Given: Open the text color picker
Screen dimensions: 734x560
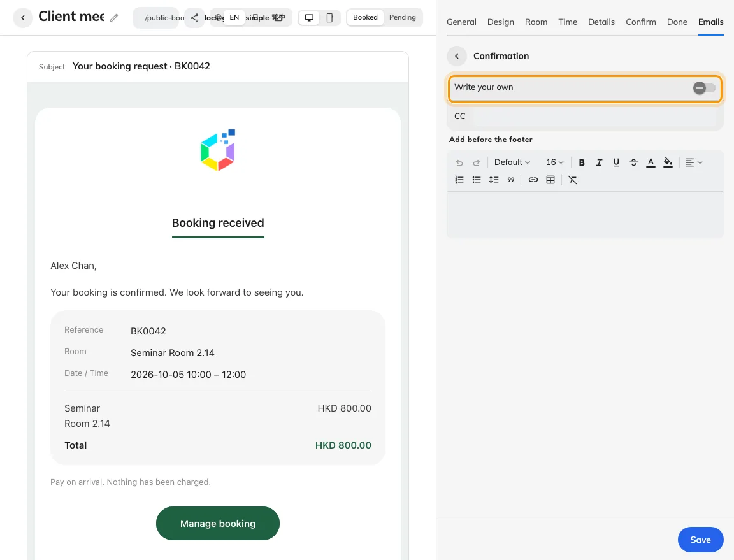Looking at the screenshot, I should pos(651,162).
